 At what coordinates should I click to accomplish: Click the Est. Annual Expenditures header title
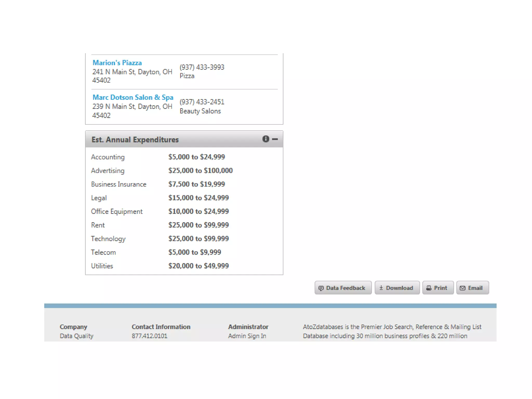point(135,140)
